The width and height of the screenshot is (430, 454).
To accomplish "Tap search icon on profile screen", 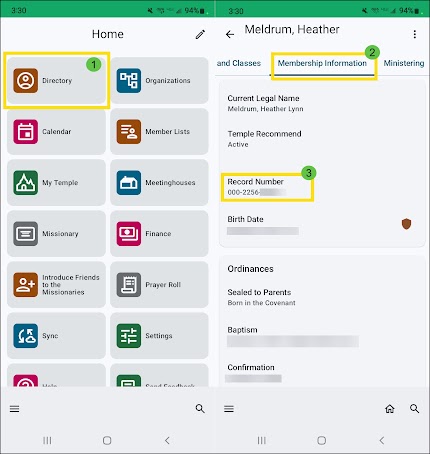I will tap(414, 409).
